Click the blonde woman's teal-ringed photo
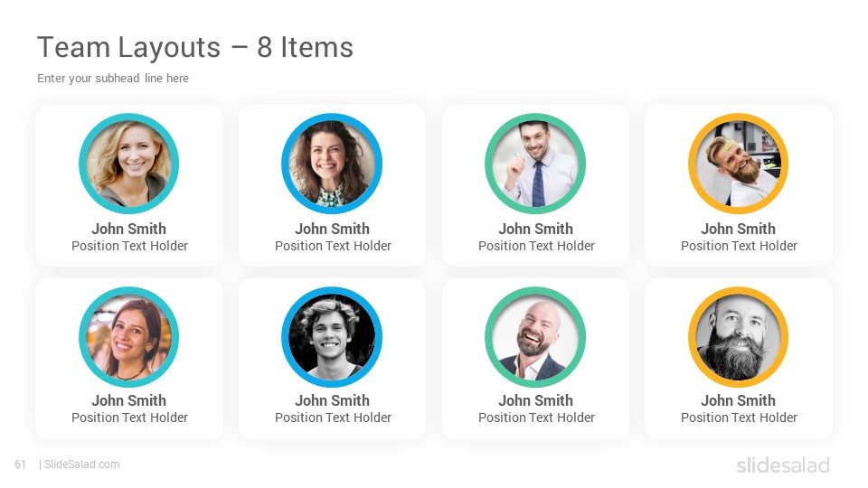868x488 pixels. (x=129, y=164)
